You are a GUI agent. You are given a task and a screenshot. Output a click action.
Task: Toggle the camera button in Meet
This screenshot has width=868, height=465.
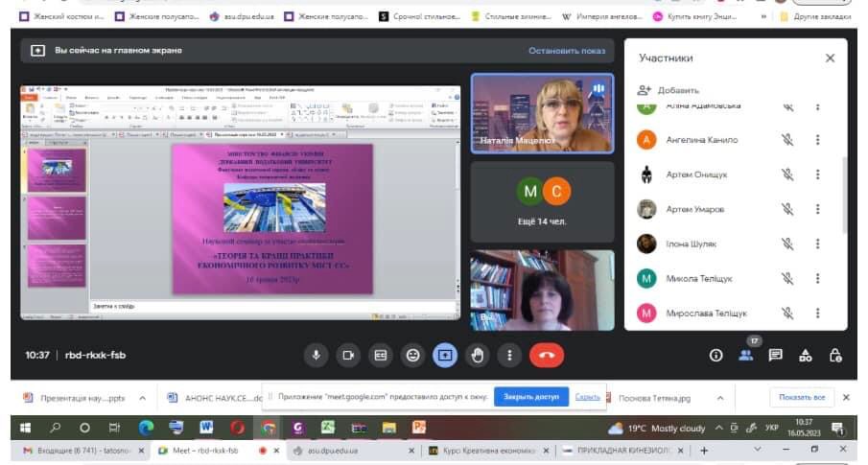(348, 356)
